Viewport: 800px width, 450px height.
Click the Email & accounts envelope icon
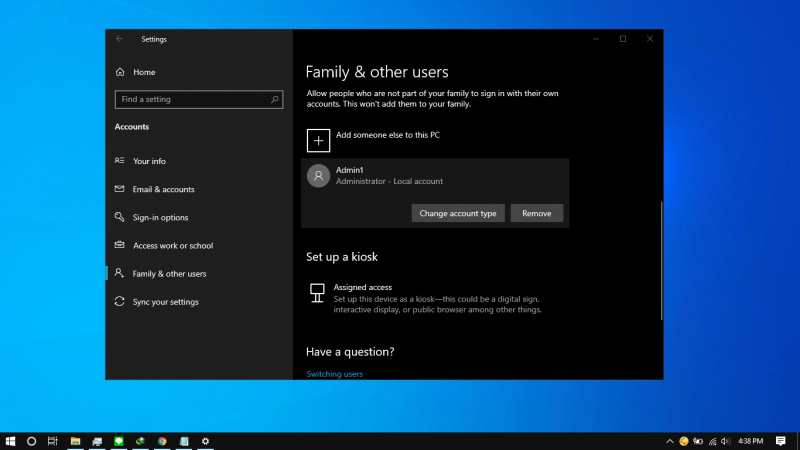click(x=119, y=189)
